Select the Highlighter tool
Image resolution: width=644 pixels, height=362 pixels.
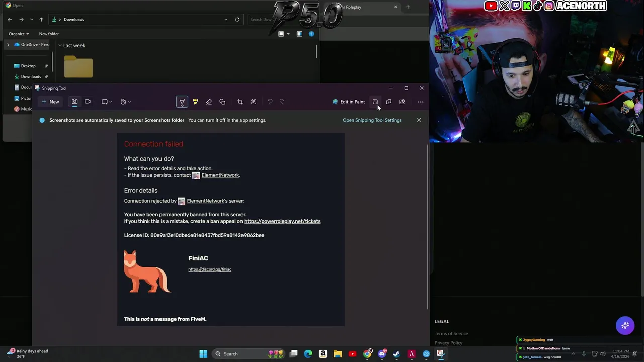[195, 102]
